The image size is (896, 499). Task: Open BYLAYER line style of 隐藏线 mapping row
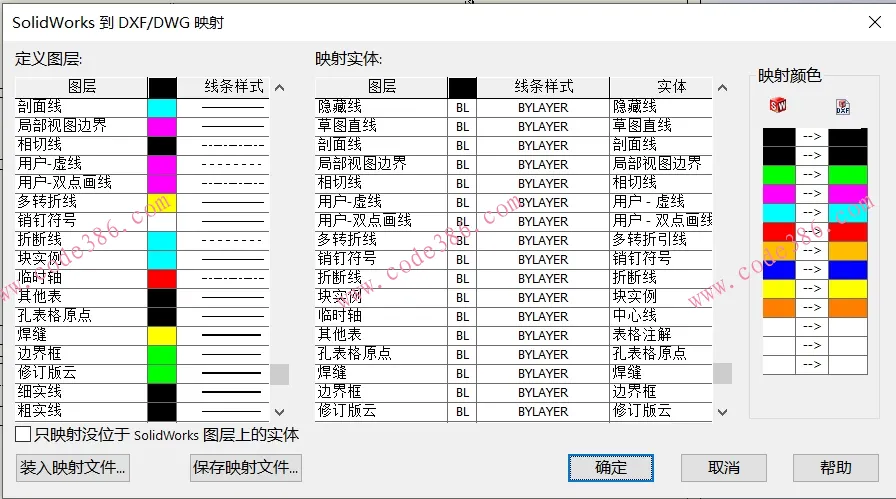click(543, 107)
